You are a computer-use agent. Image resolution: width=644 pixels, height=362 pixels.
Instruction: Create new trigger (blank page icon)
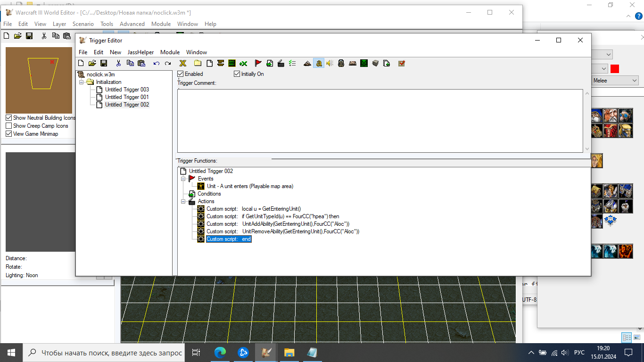pos(209,63)
